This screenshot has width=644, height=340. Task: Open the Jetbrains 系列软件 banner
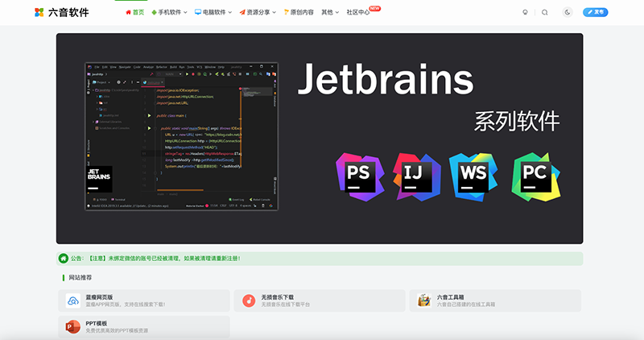coord(320,139)
